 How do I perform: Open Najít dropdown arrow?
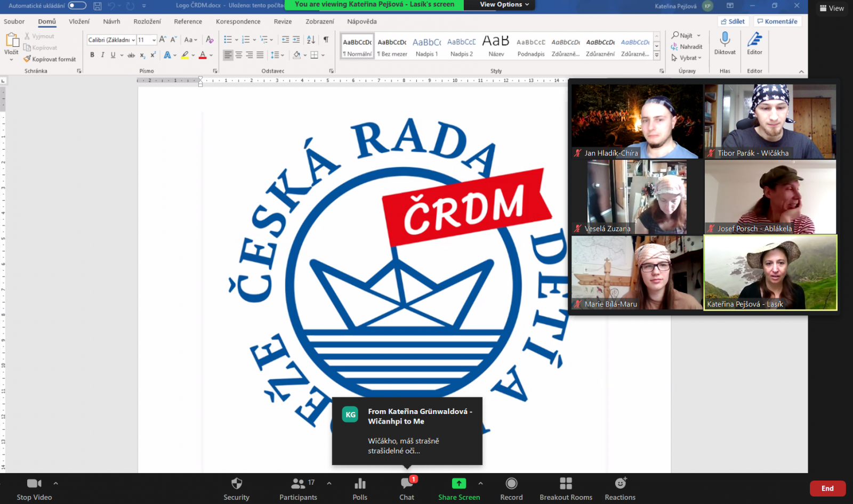pos(699,36)
